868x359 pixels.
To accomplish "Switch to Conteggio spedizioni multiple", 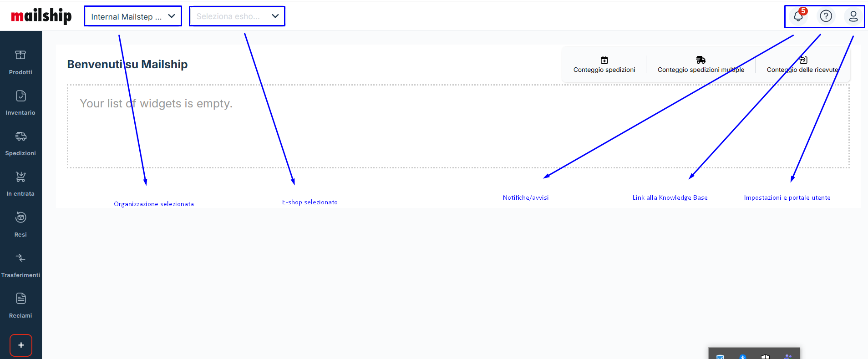I will coord(700,65).
